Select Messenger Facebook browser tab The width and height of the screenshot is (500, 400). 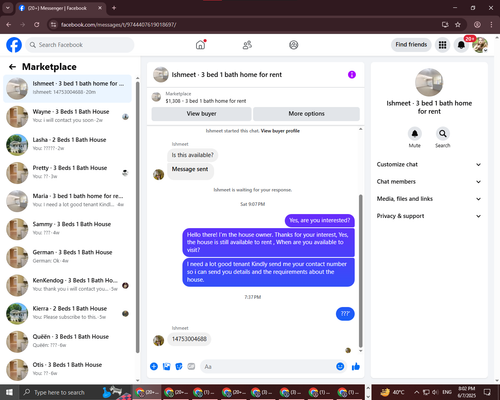pyautogui.click(x=60, y=8)
